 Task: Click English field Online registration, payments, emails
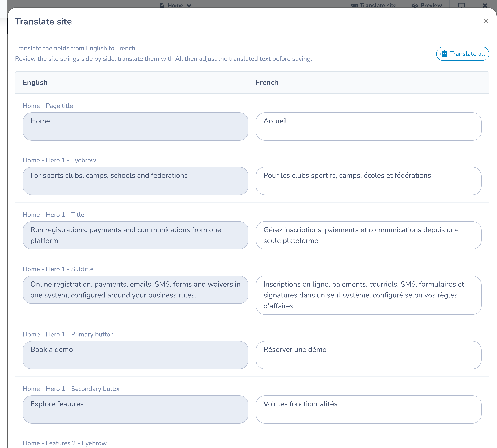click(135, 290)
